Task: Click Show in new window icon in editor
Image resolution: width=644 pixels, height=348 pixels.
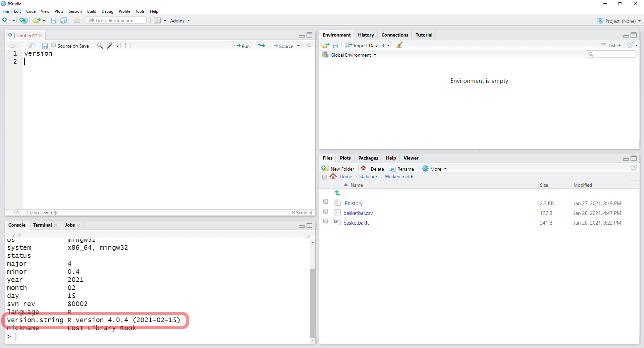Action: (x=32, y=46)
